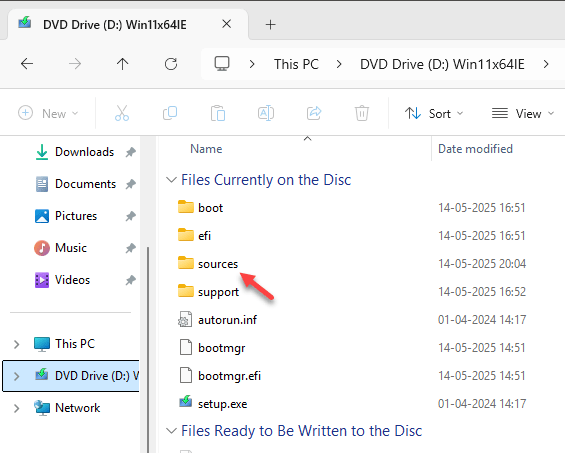Unpin Music using its pin icon
The width and height of the screenshot is (565, 453).
click(130, 248)
